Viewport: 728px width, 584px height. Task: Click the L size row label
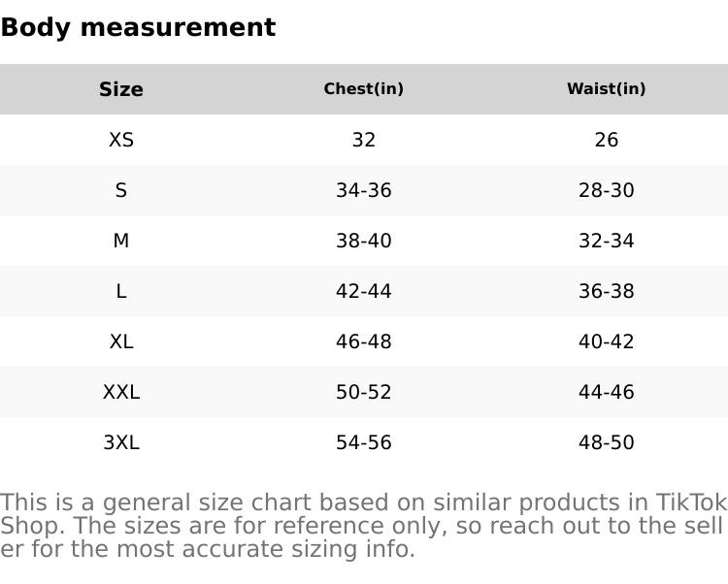point(121,291)
